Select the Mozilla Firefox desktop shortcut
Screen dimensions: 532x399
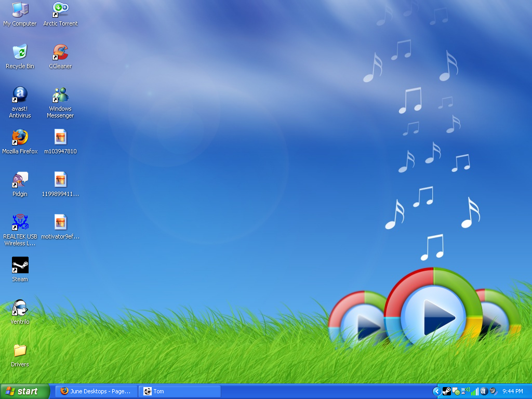coord(20,142)
